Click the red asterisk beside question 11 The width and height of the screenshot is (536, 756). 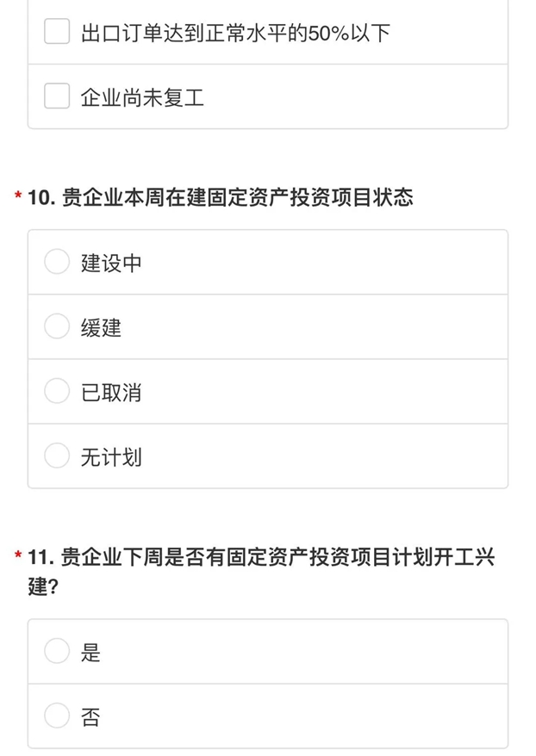click(18, 555)
